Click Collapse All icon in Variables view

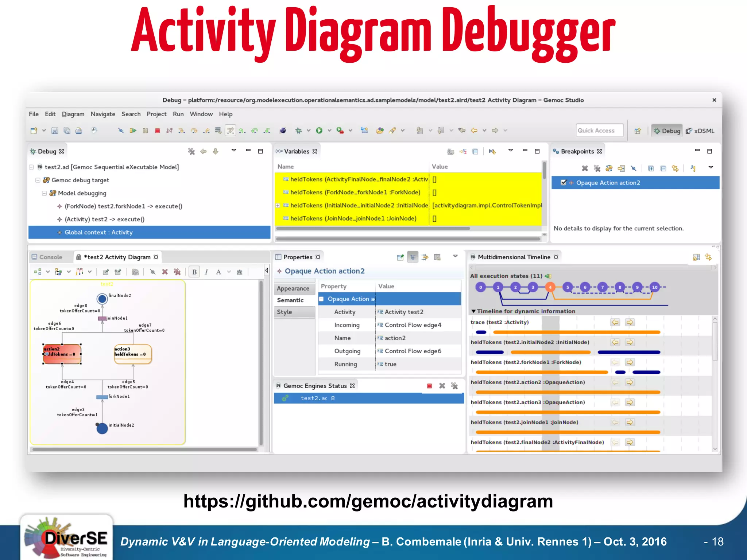coord(475,151)
